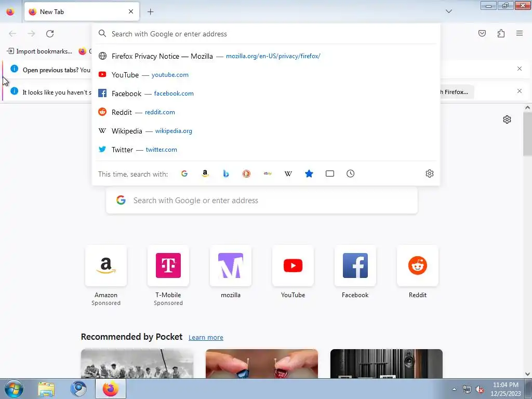Open Import bookmarks toolbar item
The height and width of the screenshot is (399, 532).
39,51
